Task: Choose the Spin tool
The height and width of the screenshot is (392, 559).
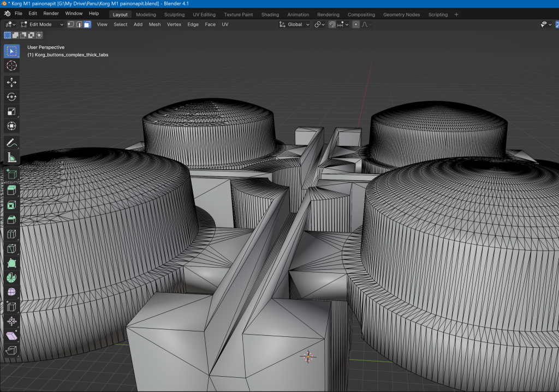Action: click(11, 277)
